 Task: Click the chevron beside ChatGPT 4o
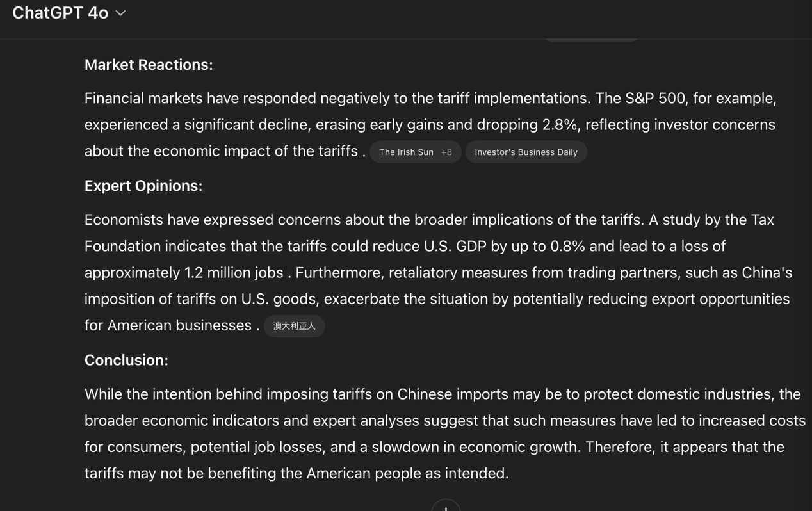tap(120, 13)
